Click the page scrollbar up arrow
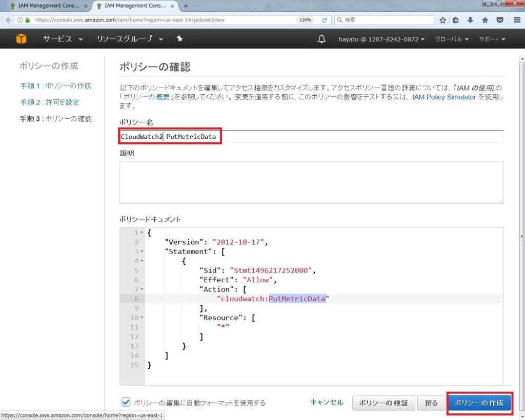Image resolution: width=525 pixels, height=420 pixels. [x=522, y=59]
